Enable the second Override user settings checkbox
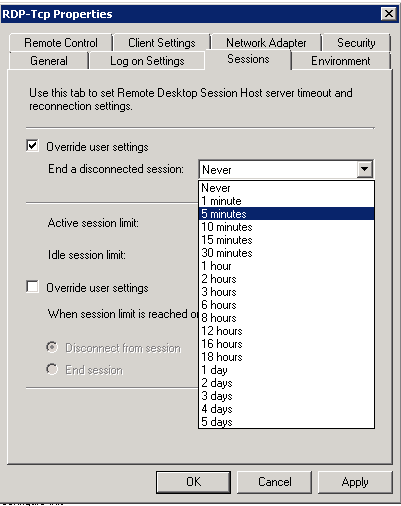Screen dimensions: 401x506 pyautogui.click(x=32, y=287)
